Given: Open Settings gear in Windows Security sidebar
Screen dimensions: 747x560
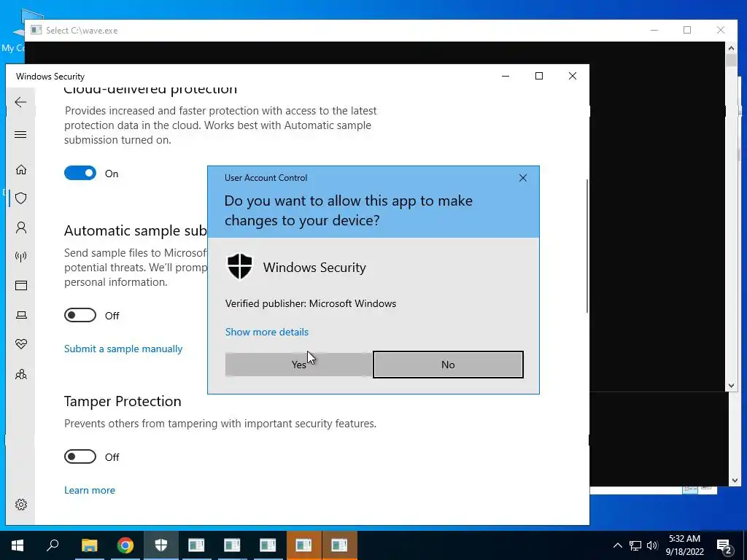Looking at the screenshot, I should (x=21, y=505).
